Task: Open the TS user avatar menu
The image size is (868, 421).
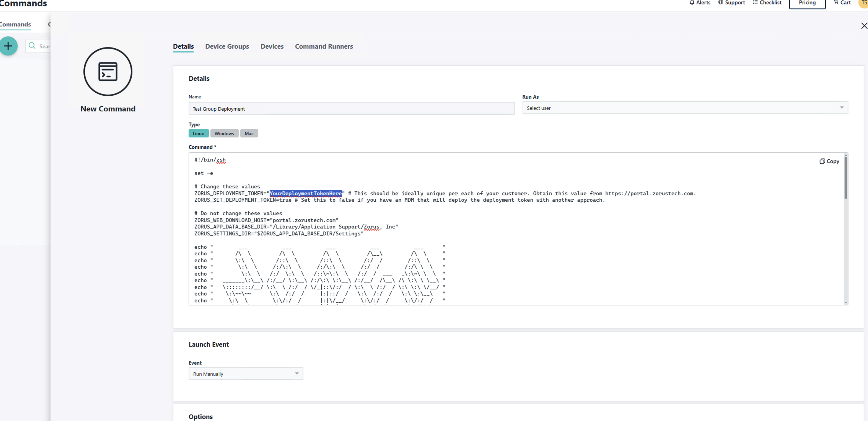Action: pos(864,3)
